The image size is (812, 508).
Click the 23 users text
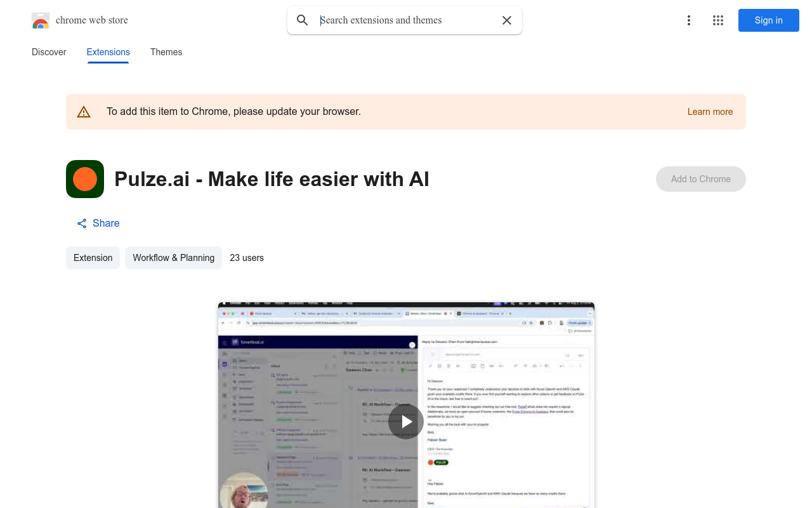[247, 258]
